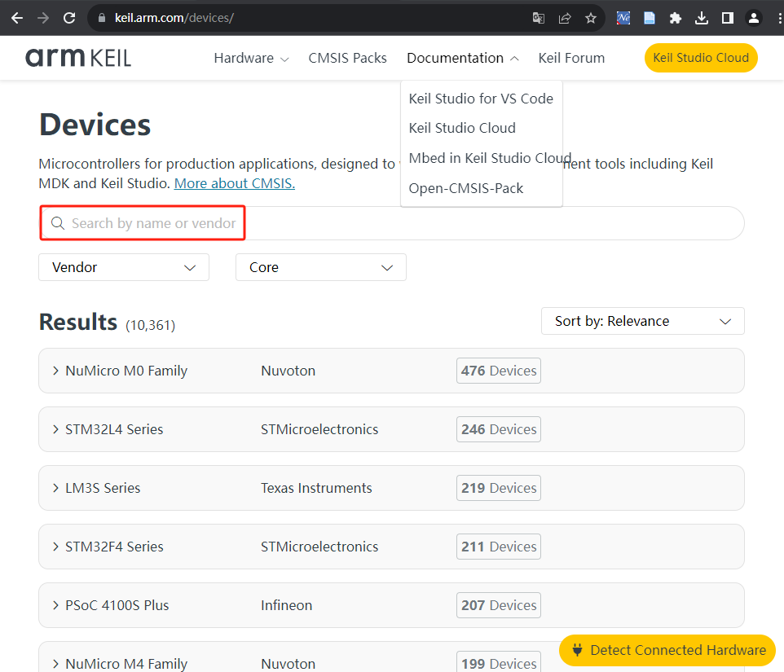The height and width of the screenshot is (672, 784).
Task: Select Mbed in Keil Studio Cloud
Action: pos(490,158)
